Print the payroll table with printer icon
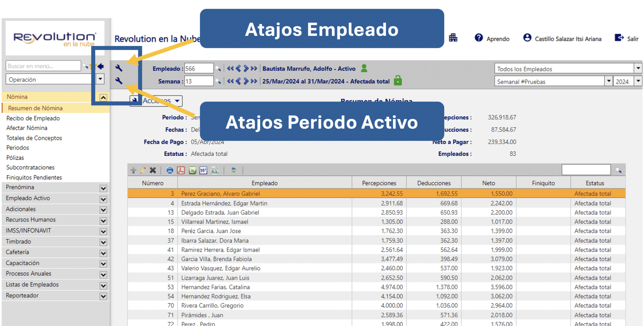Image resolution: width=644 pixels, height=326 pixels. pos(170,170)
